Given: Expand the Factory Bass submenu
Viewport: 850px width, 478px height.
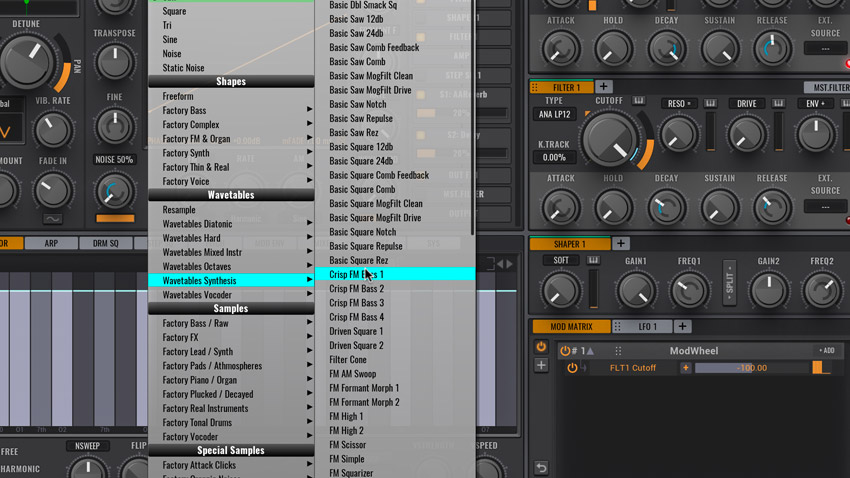Looking at the screenshot, I should pos(231,111).
